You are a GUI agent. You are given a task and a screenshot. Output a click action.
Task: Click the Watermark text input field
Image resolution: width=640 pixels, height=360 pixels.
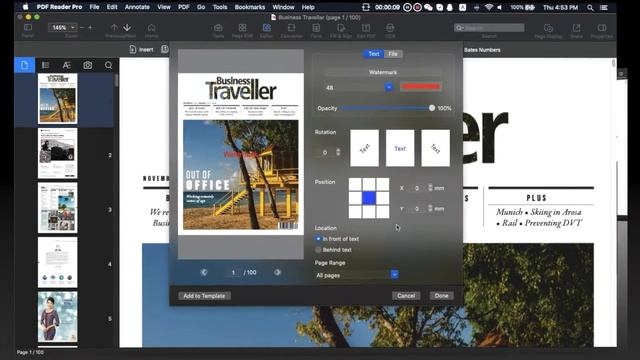click(x=383, y=72)
